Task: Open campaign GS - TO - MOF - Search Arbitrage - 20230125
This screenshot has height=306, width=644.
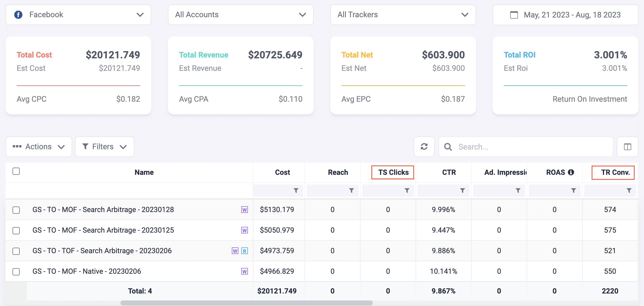Action: (103, 230)
